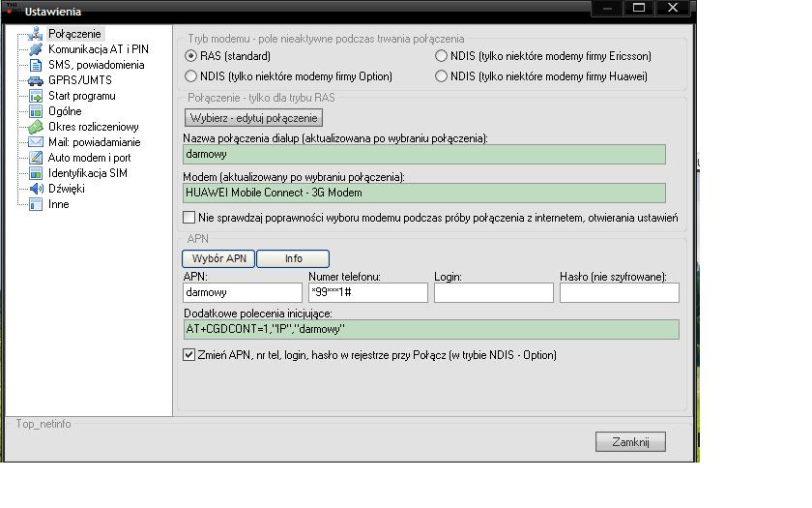The height and width of the screenshot is (508, 812).
Task: Select NDIS Ericsson modem radio option
Action: [x=442, y=56]
